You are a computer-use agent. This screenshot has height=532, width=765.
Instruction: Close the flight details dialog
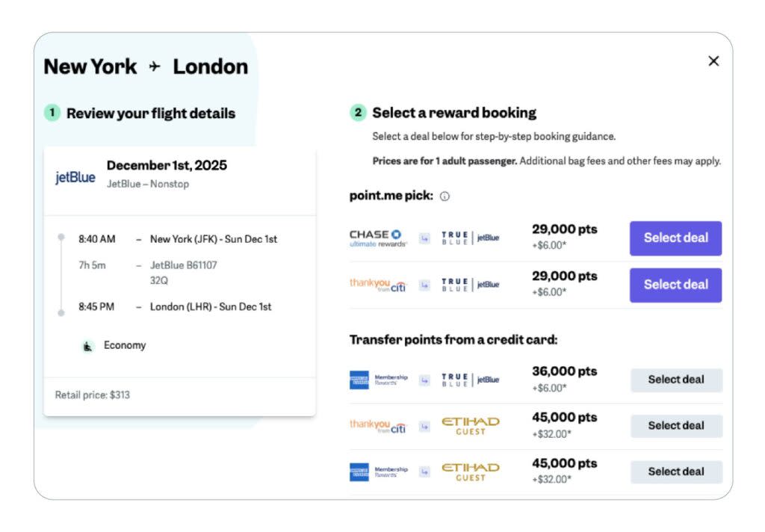pos(713,61)
